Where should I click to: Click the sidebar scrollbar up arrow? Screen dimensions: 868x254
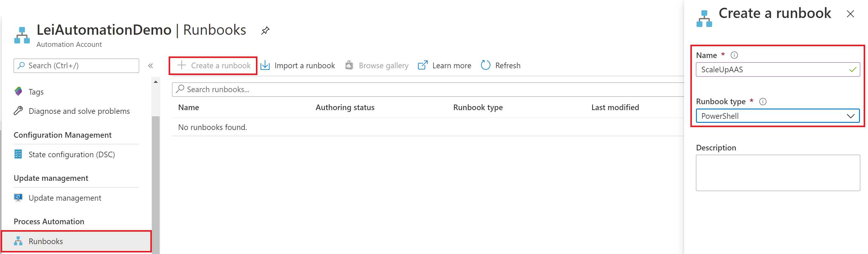156,82
